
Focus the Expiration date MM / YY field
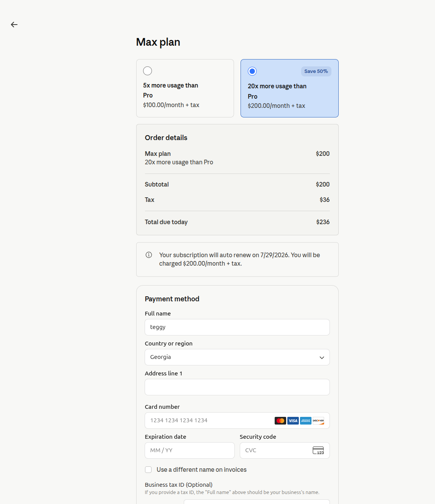point(189,450)
